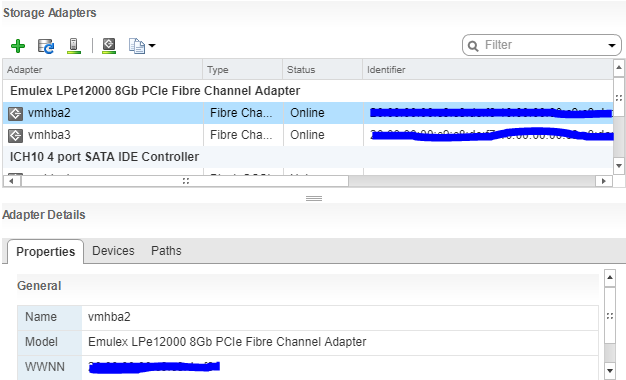Viewport: 626px width, 380px height.
Task: Click the vmhba2 adapter icon
Action: click(15, 113)
